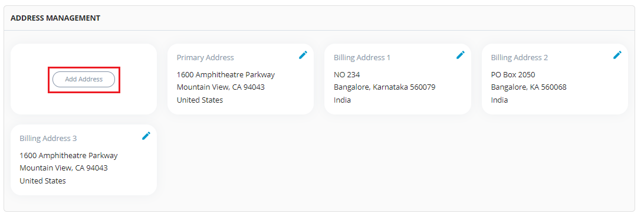Edit Billing Address 3 via pencil icon
This screenshot has width=644, height=213.
pos(146,136)
